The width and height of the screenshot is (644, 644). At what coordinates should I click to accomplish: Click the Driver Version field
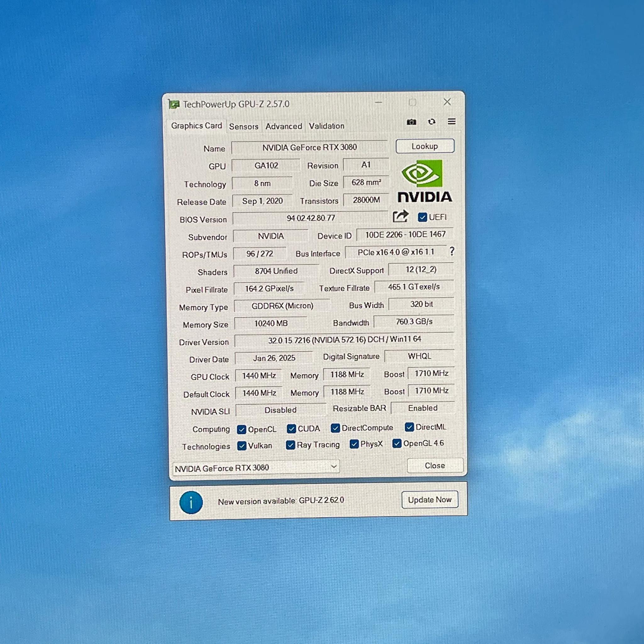click(344, 340)
